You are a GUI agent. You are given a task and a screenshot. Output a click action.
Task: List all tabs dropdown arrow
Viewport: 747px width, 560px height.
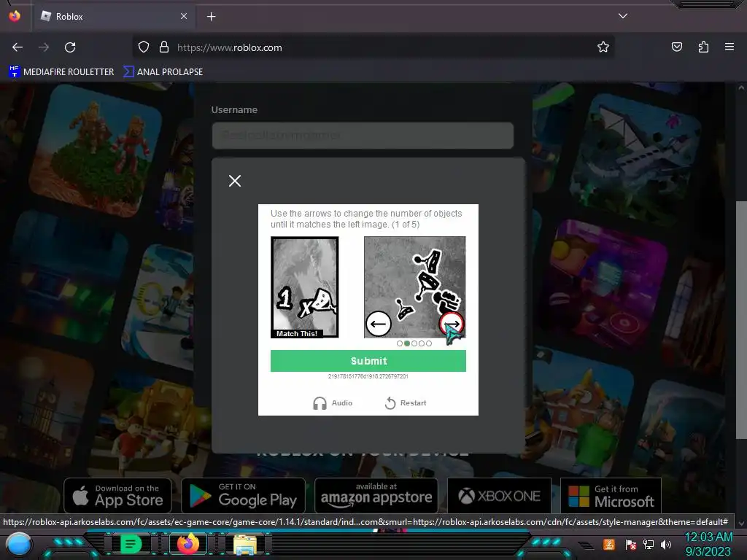tap(622, 16)
